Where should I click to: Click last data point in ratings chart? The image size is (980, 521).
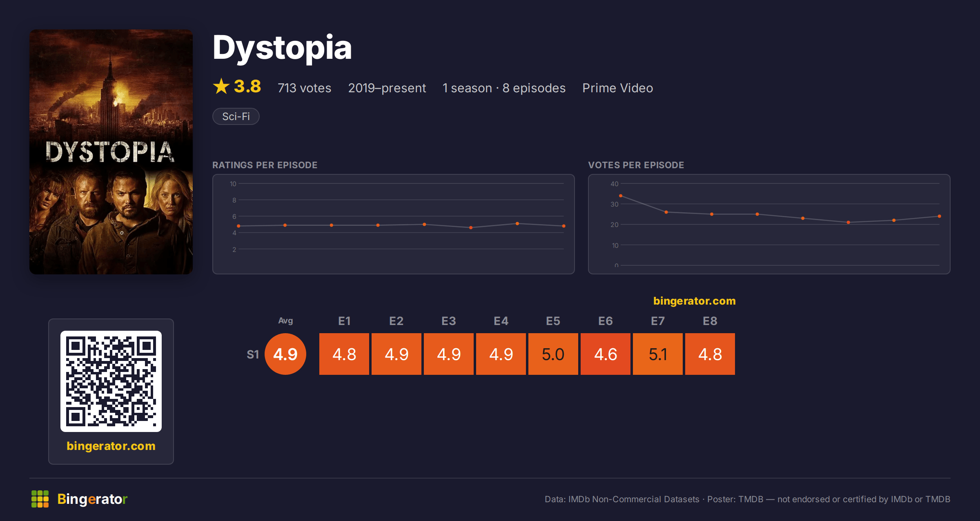(x=564, y=226)
